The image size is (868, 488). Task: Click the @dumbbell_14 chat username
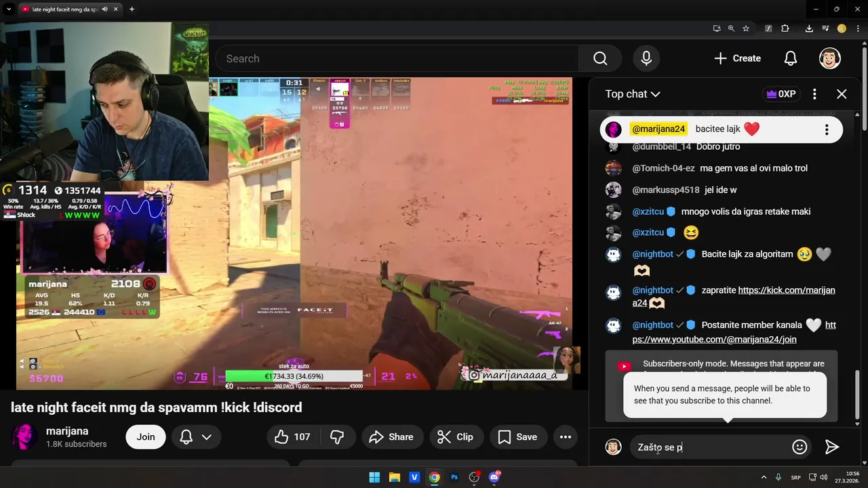click(x=662, y=146)
